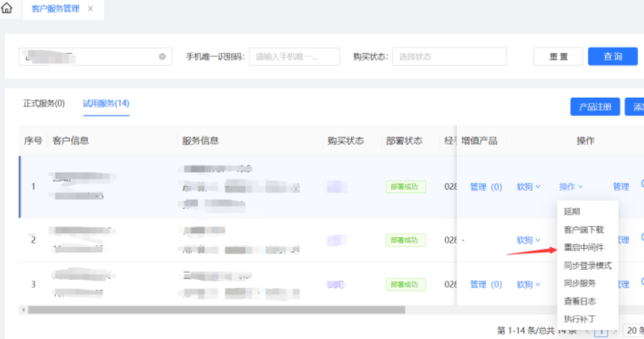Image resolution: width=644 pixels, height=339 pixels.
Task: Close the 客户服务管理 tab
Action: pyautogui.click(x=90, y=9)
